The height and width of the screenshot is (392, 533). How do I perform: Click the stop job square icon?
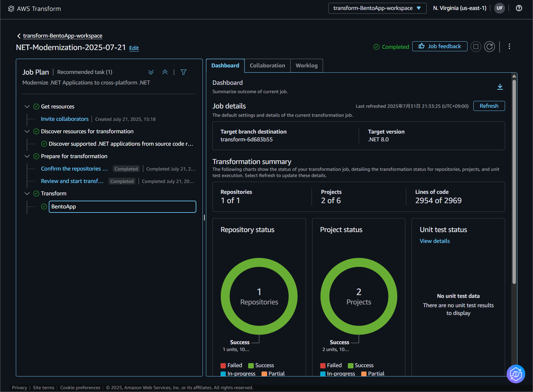click(476, 47)
